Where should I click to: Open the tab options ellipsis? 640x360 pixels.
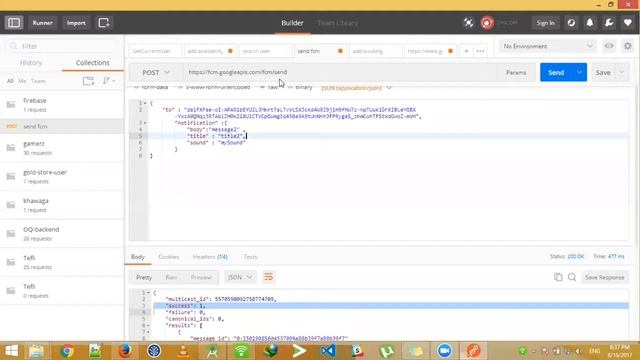pyautogui.click(x=480, y=51)
